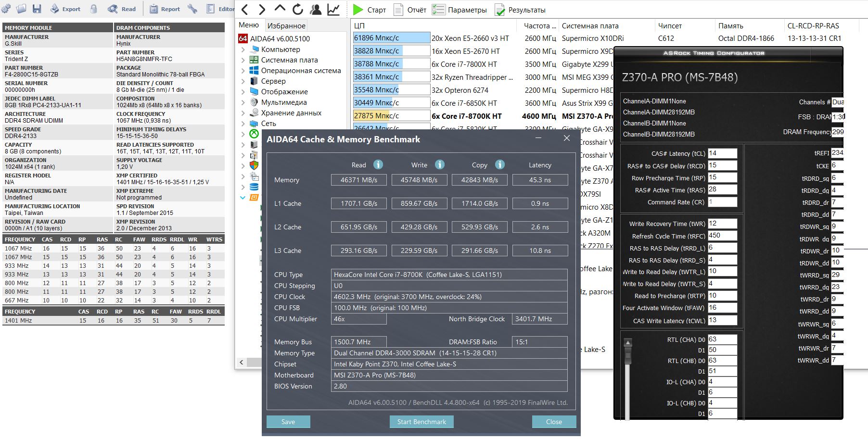868x439 pixels.
Task: Collapse the expanded benchmark tree node
Action: pyautogui.click(x=243, y=197)
